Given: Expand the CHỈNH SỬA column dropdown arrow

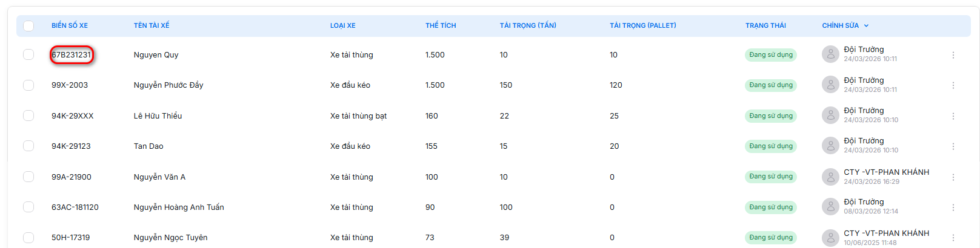Looking at the screenshot, I should [866, 25].
